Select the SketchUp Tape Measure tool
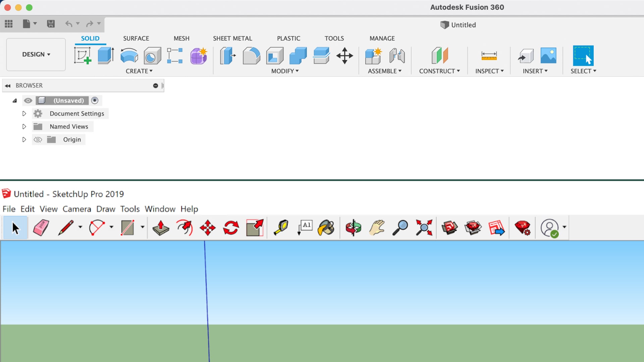Image resolution: width=644 pixels, height=362 pixels. click(x=281, y=228)
